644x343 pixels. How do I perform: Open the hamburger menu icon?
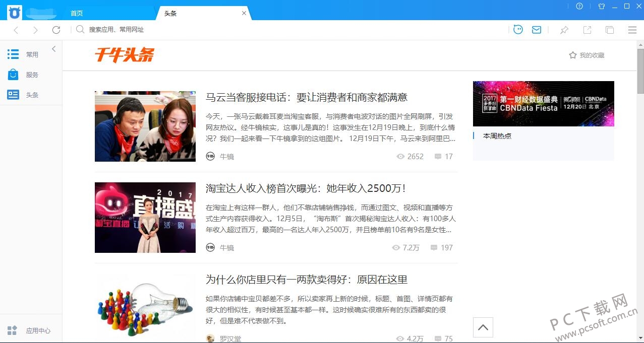(632, 30)
